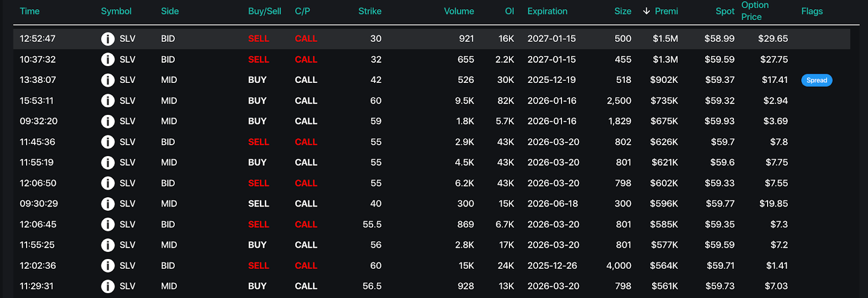Open info icon on 10:37:32 row
This screenshot has width=868, height=298.
click(x=108, y=60)
